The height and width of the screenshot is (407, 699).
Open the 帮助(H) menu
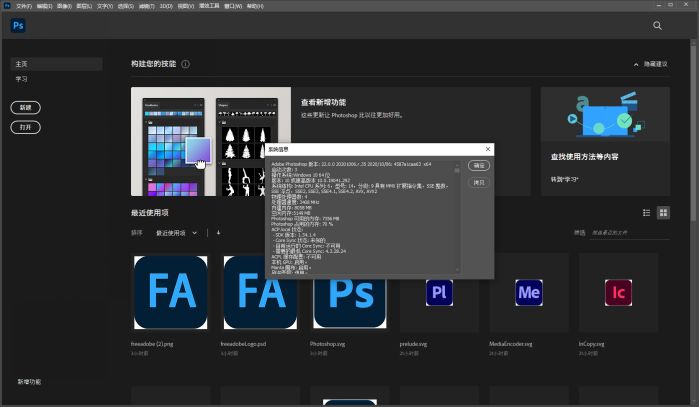click(x=255, y=6)
